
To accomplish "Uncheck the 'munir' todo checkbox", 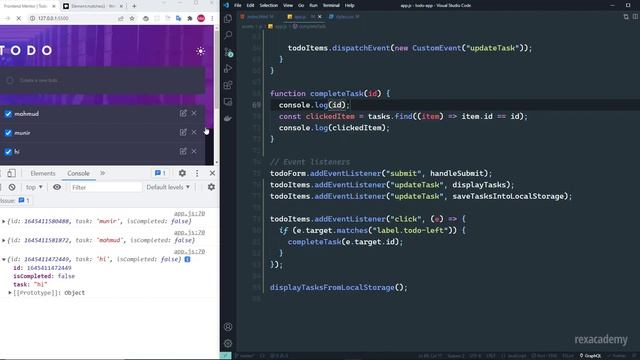I will [8, 133].
